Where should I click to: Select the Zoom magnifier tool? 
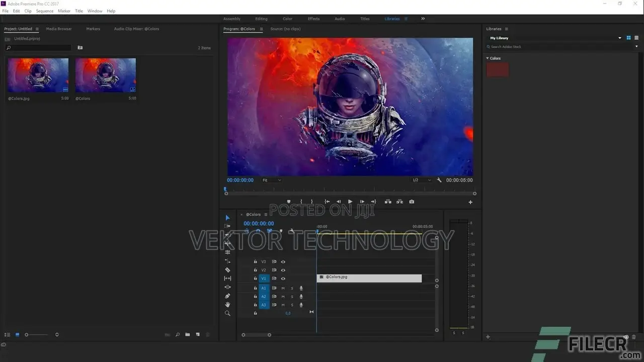click(227, 313)
